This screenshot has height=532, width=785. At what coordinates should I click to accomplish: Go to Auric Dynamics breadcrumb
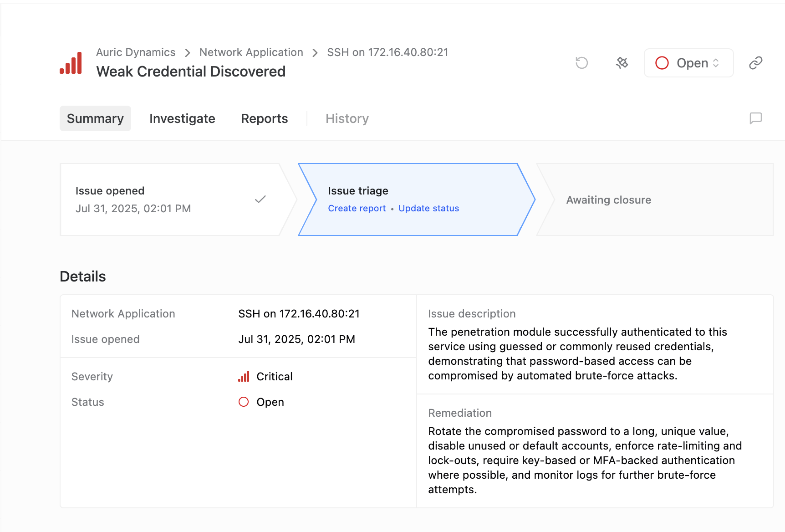[136, 52]
